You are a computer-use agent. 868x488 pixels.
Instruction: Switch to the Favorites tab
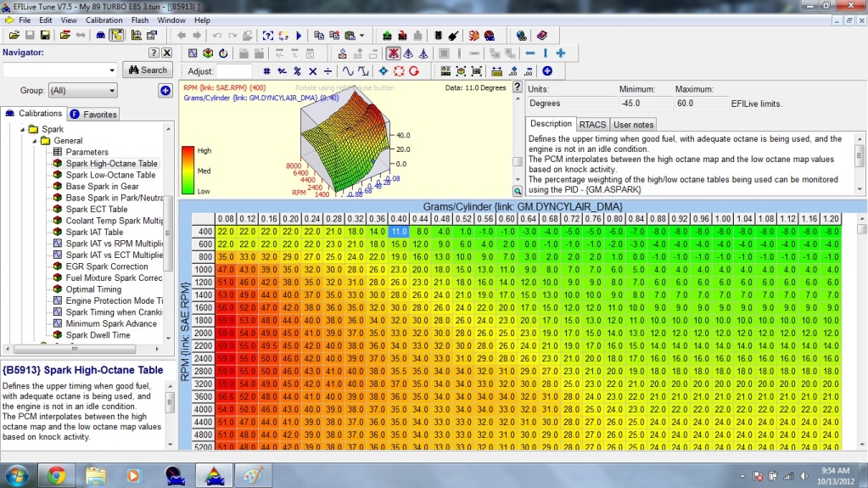tap(93, 114)
